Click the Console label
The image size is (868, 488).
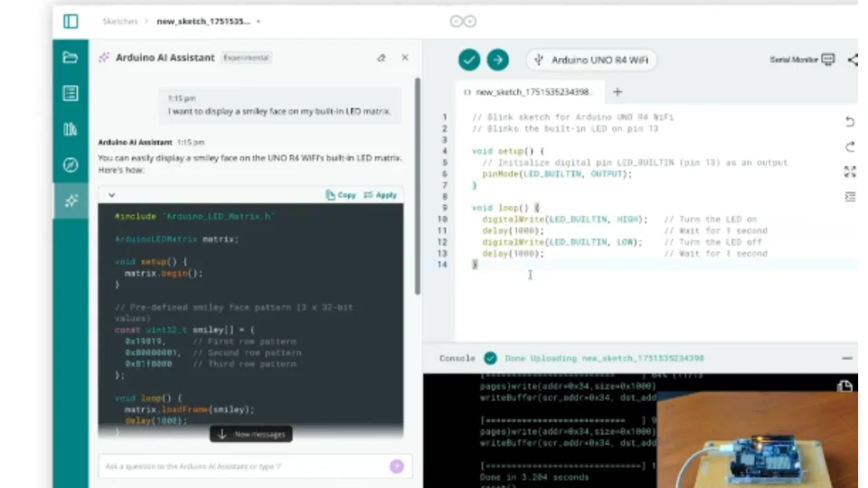click(458, 358)
